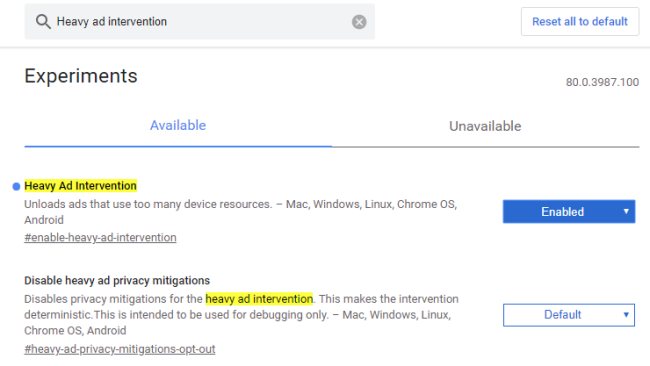The image size is (650, 366).
Task: Switch to the Unavailable tab
Action: 485,126
